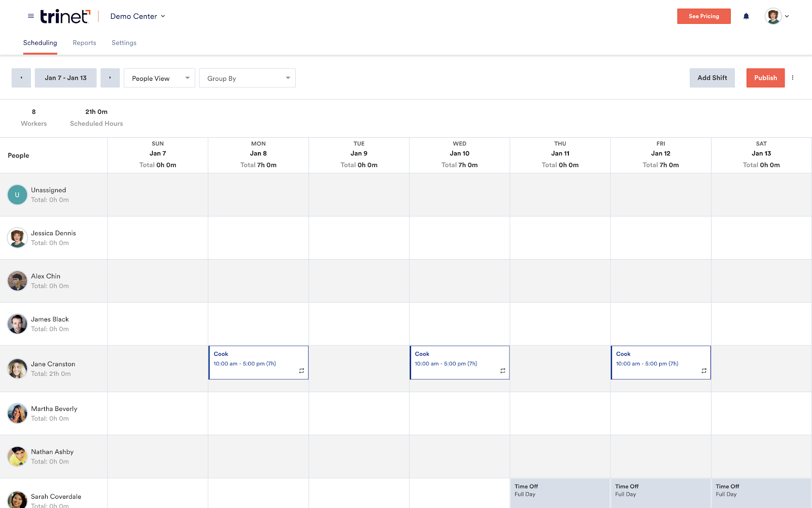The image size is (812, 508).
Task: Publish the schedule
Action: tap(765, 78)
